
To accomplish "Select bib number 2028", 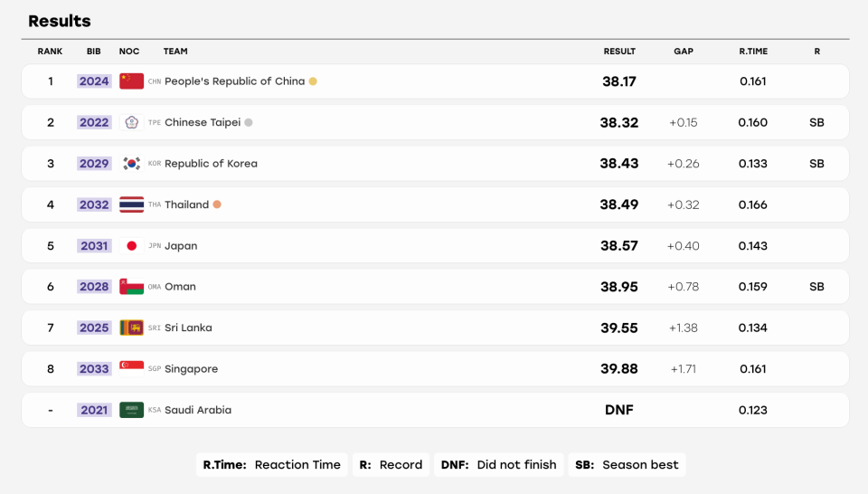I will click(x=94, y=286).
